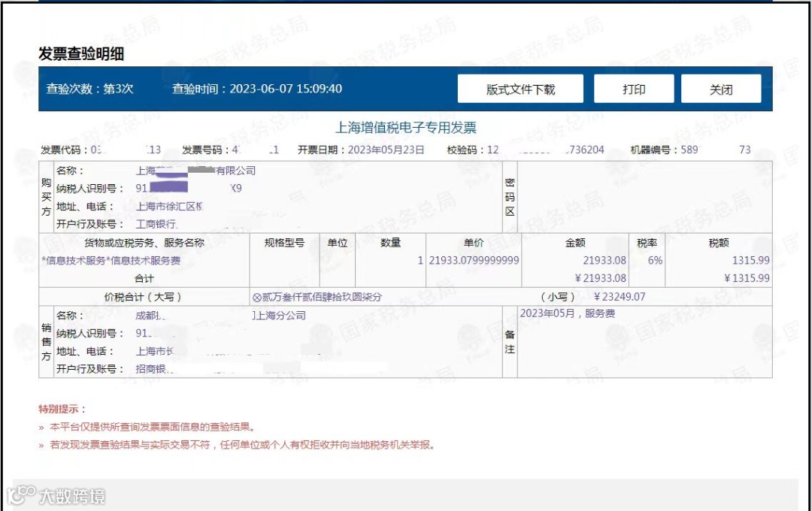812x511 pixels.
Task: Select seller name ending 上海分公司
Action: tap(280, 316)
